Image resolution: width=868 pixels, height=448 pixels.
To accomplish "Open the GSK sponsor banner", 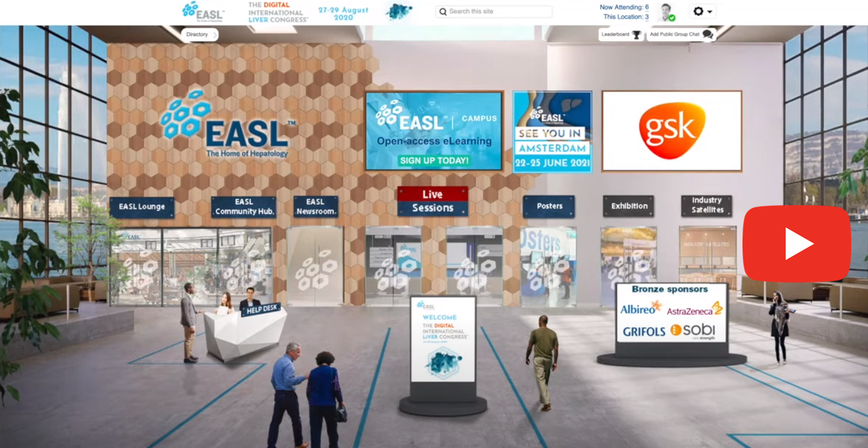I will click(x=671, y=130).
